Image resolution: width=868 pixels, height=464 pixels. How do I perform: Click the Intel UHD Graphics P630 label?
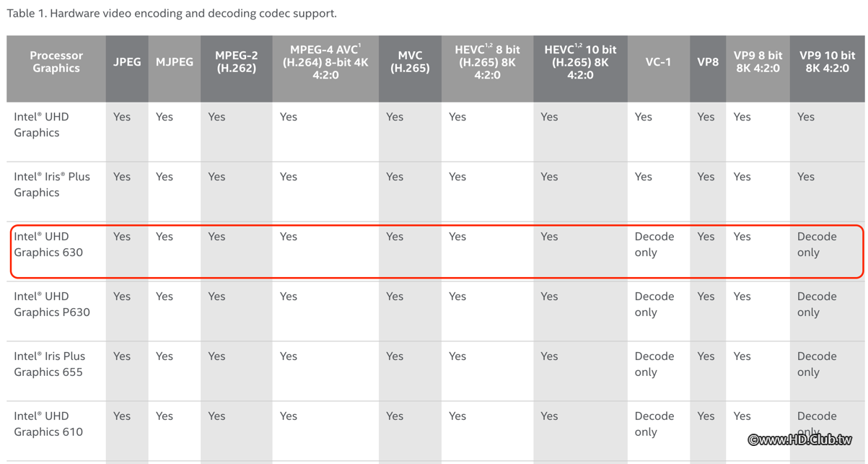(x=52, y=305)
